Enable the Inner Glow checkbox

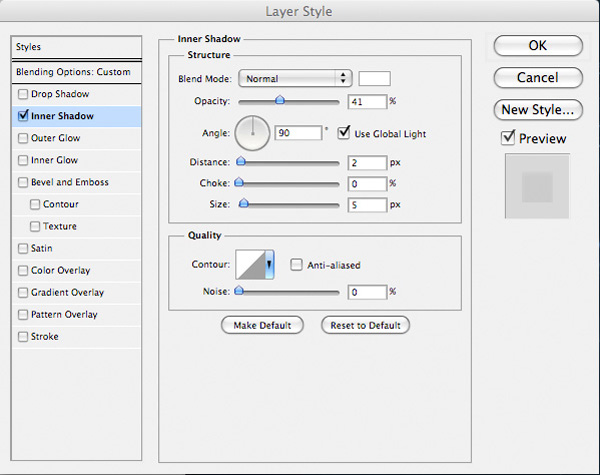click(23, 160)
